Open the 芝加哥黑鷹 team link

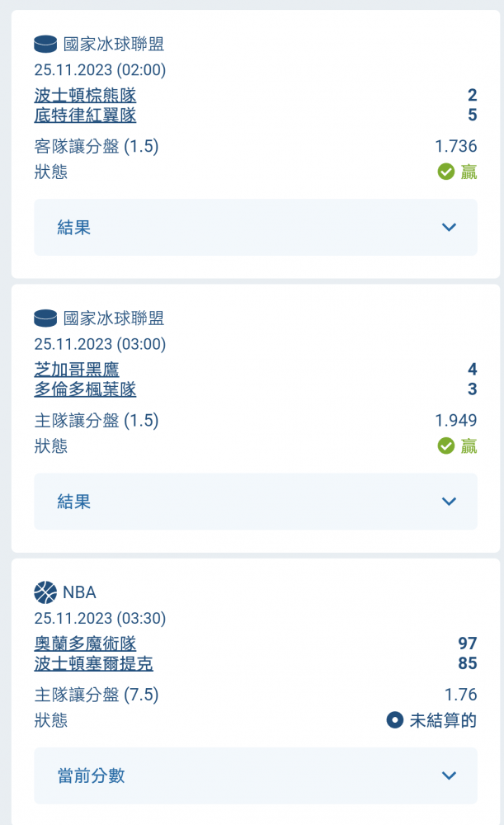point(77,369)
